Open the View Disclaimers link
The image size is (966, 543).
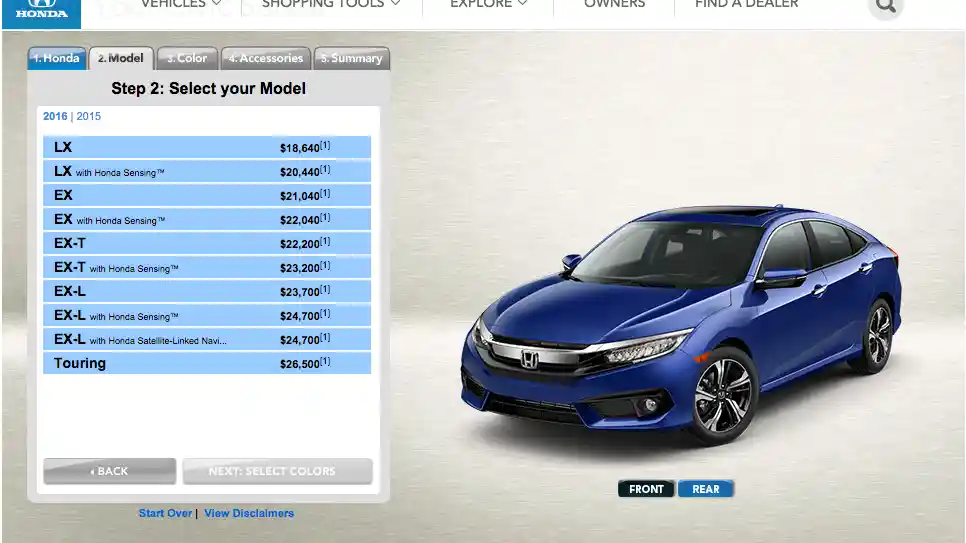pyautogui.click(x=249, y=513)
